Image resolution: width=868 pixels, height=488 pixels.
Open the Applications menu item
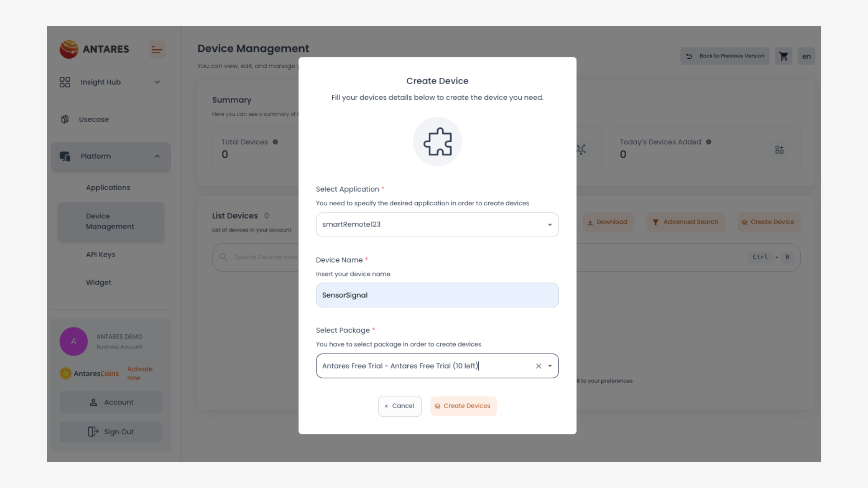pyautogui.click(x=108, y=188)
